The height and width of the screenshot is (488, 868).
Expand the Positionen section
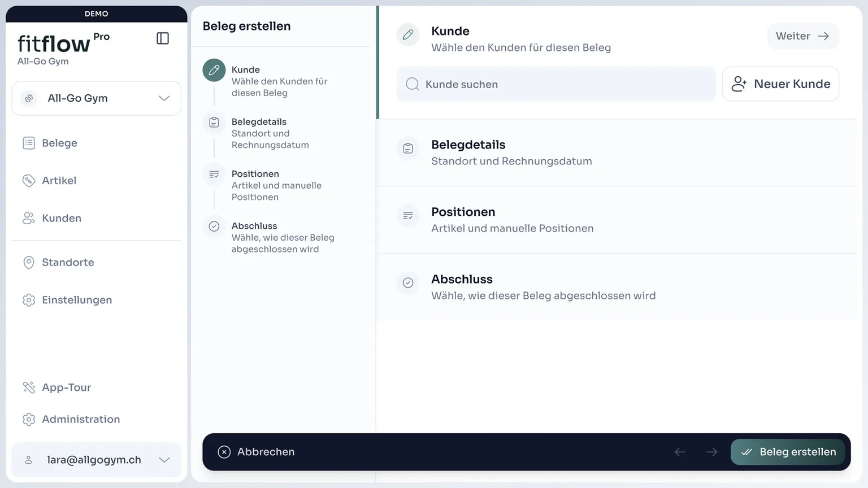pyautogui.click(x=617, y=220)
